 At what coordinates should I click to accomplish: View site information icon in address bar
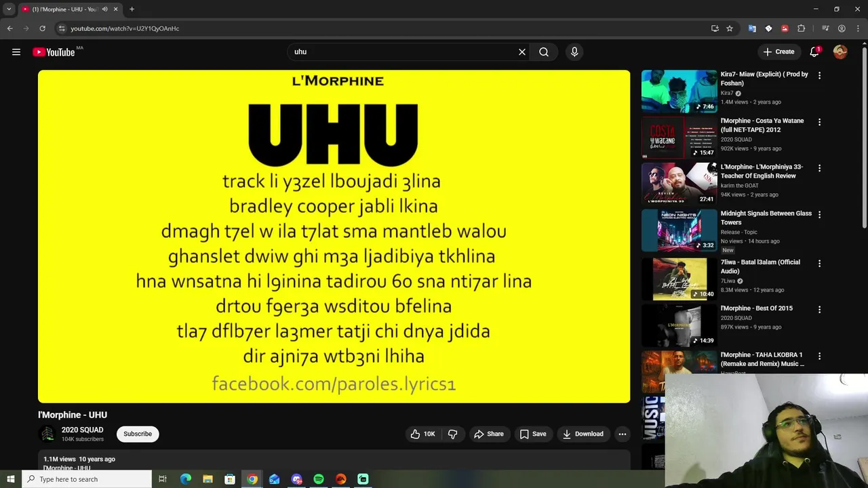[x=62, y=28]
